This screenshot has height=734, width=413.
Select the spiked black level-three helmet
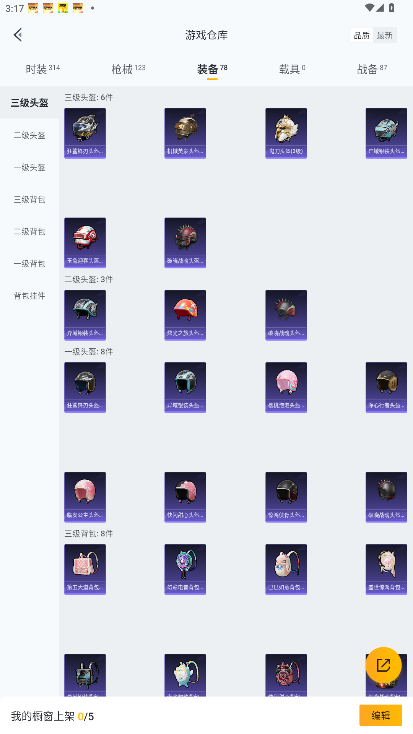(x=185, y=242)
